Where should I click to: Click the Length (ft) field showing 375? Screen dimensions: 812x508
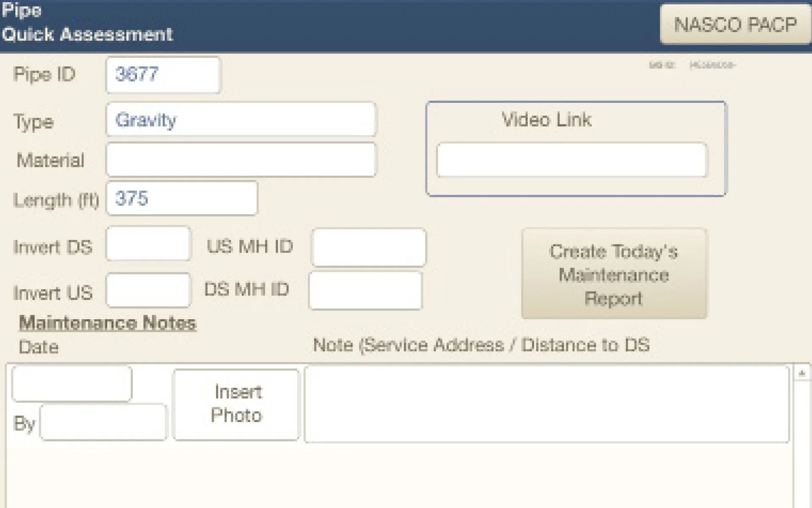(x=181, y=198)
